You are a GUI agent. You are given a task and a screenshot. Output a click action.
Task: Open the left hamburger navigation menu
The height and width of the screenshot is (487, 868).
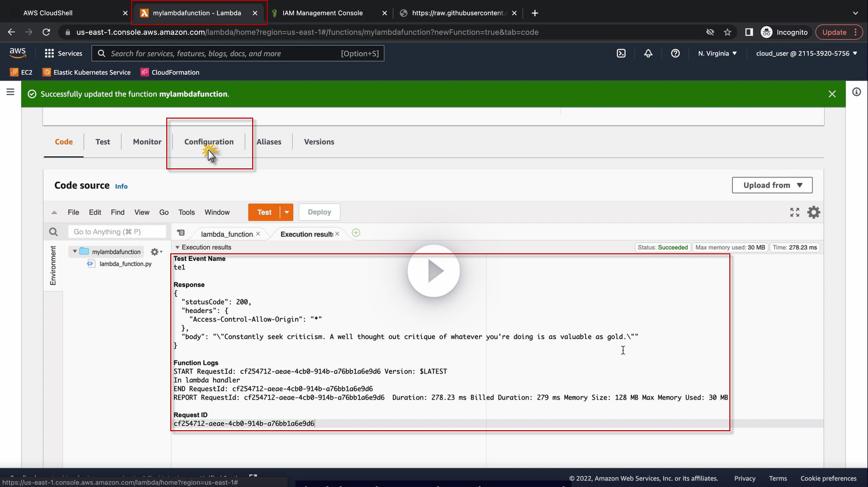(x=10, y=92)
